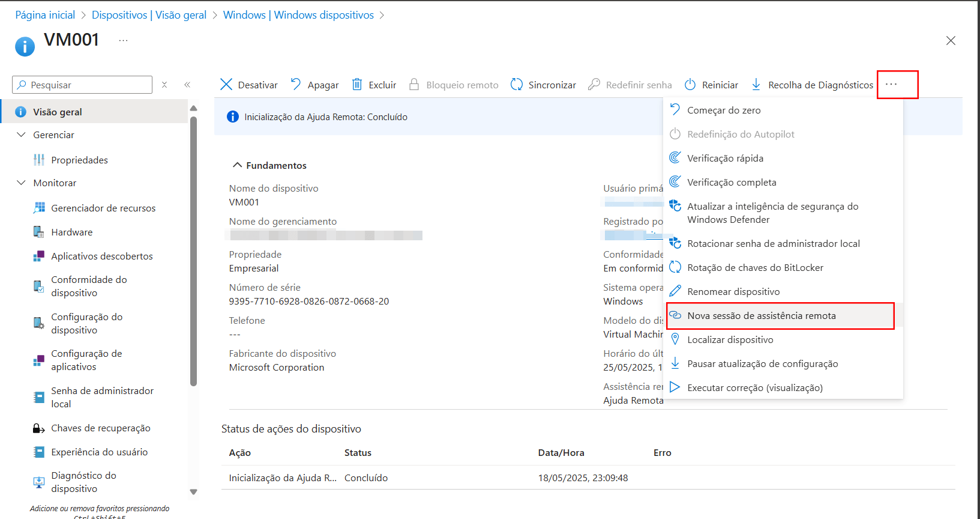
Task: Click the Hardware sidebar icon
Action: point(39,232)
